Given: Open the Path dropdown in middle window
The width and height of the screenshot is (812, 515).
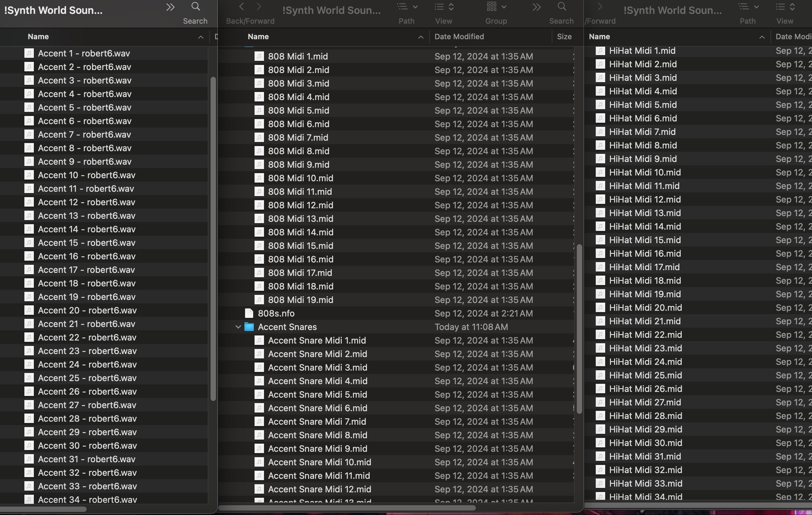Looking at the screenshot, I should click(407, 7).
